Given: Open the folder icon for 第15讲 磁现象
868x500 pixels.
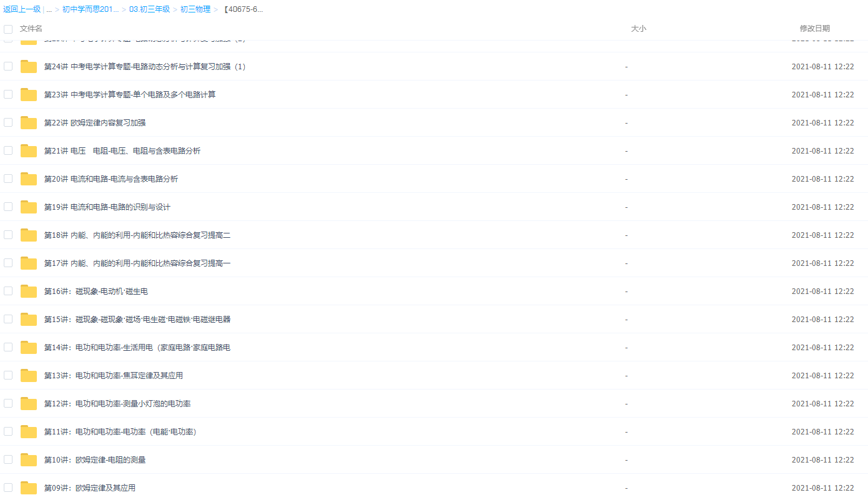Looking at the screenshot, I should (28, 319).
